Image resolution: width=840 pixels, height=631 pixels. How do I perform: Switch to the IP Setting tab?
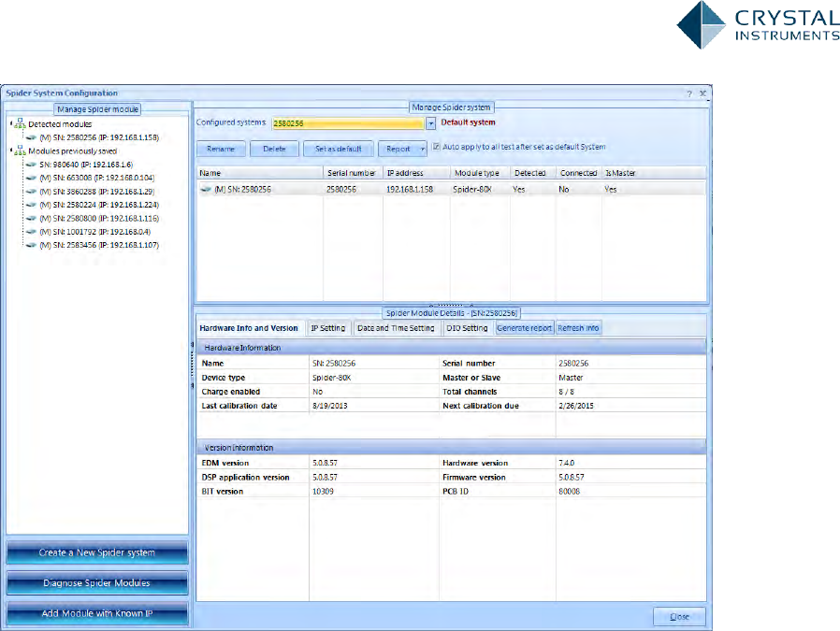click(x=328, y=328)
